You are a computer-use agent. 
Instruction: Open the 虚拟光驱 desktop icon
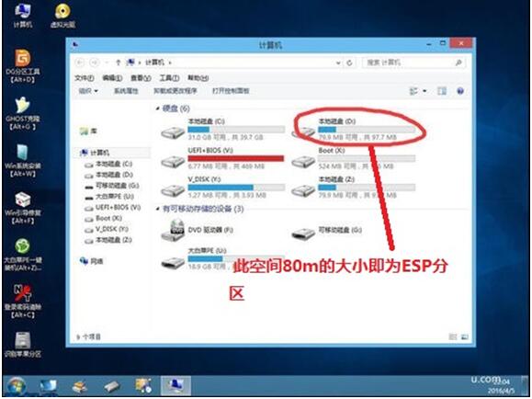[62, 16]
